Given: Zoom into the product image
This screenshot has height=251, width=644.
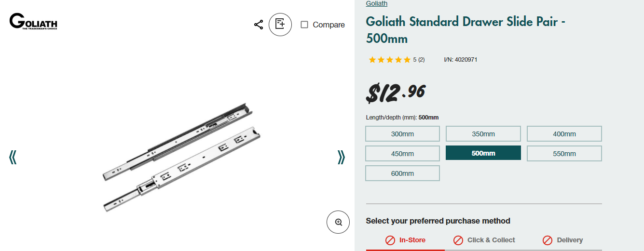Looking at the screenshot, I should tap(338, 222).
